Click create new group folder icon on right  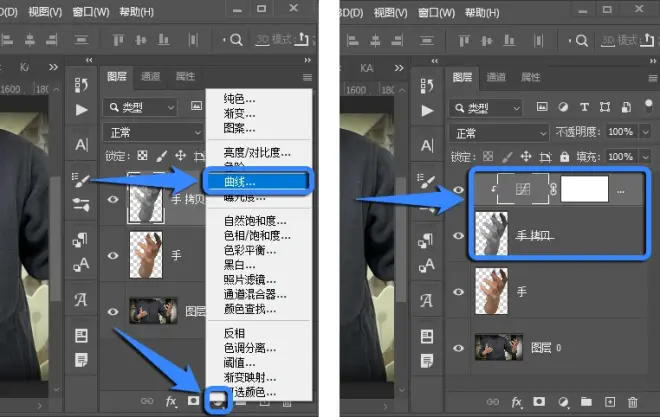click(x=586, y=402)
